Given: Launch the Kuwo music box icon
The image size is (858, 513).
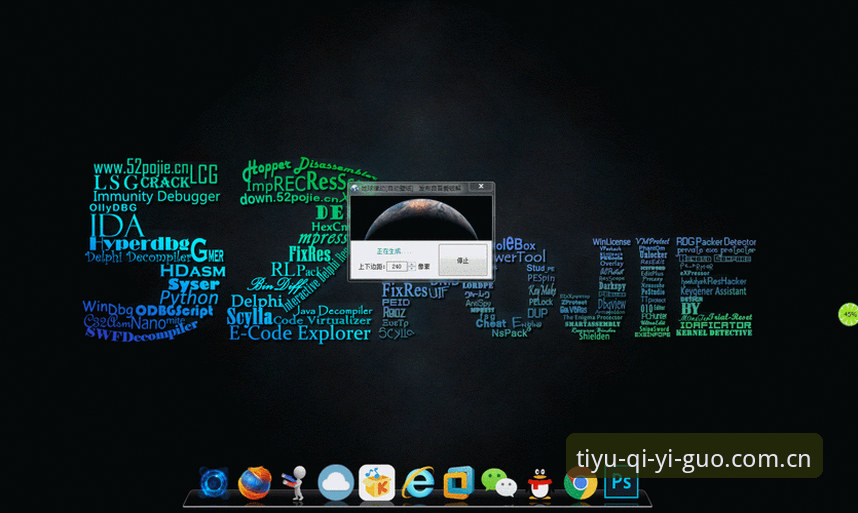Looking at the screenshot, I should 376,483.
